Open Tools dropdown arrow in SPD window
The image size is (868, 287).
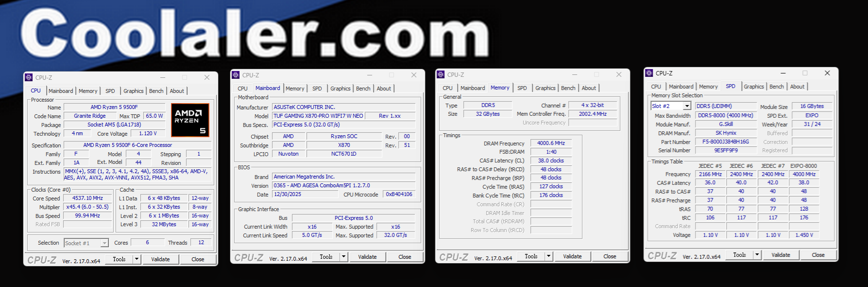(x=757, y=255)
